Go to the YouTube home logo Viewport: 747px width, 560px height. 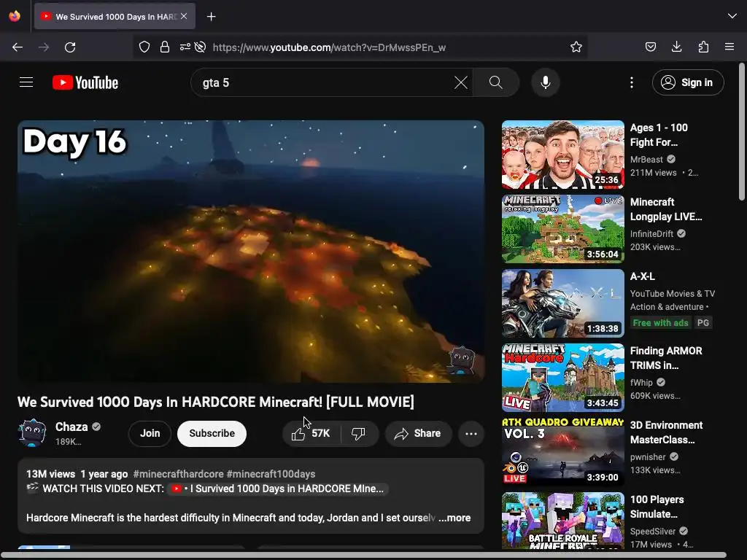click(85, 82)
